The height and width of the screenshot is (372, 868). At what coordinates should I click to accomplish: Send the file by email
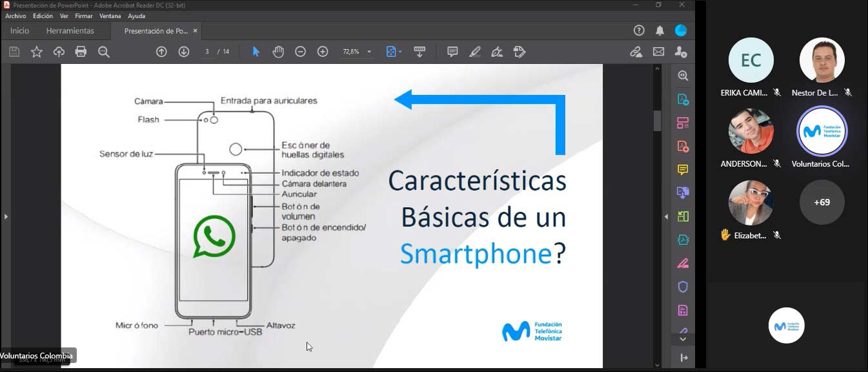click(x=658, y=52)
